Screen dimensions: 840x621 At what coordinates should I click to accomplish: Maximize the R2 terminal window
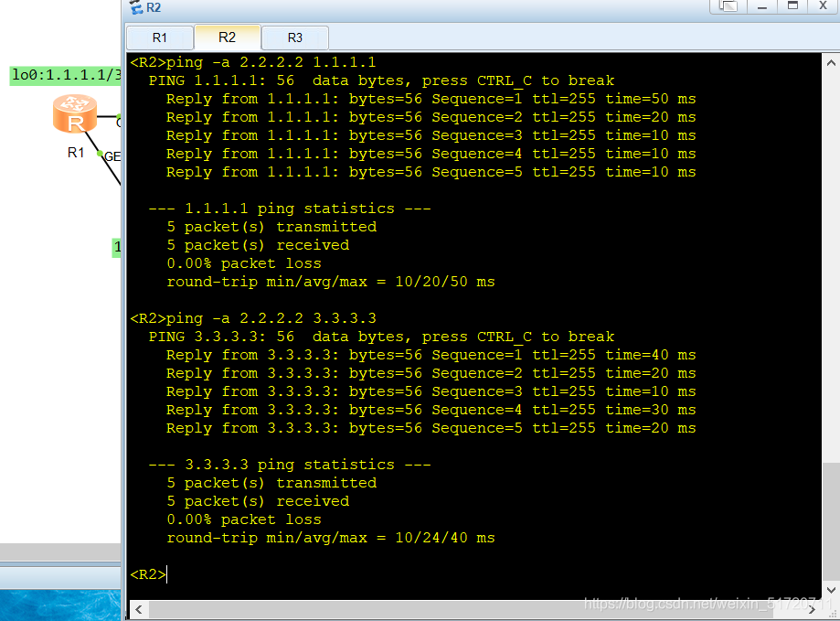tap(792, 5)
